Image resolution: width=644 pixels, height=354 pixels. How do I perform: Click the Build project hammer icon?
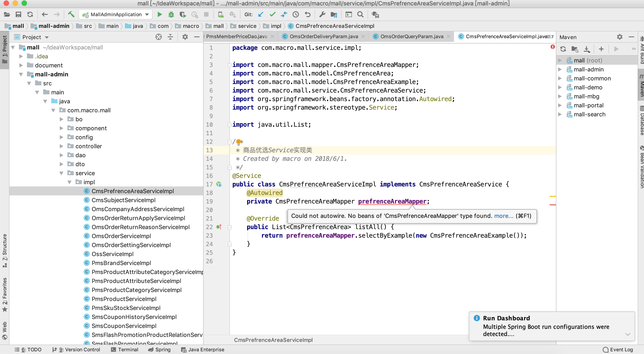[71, 15]
